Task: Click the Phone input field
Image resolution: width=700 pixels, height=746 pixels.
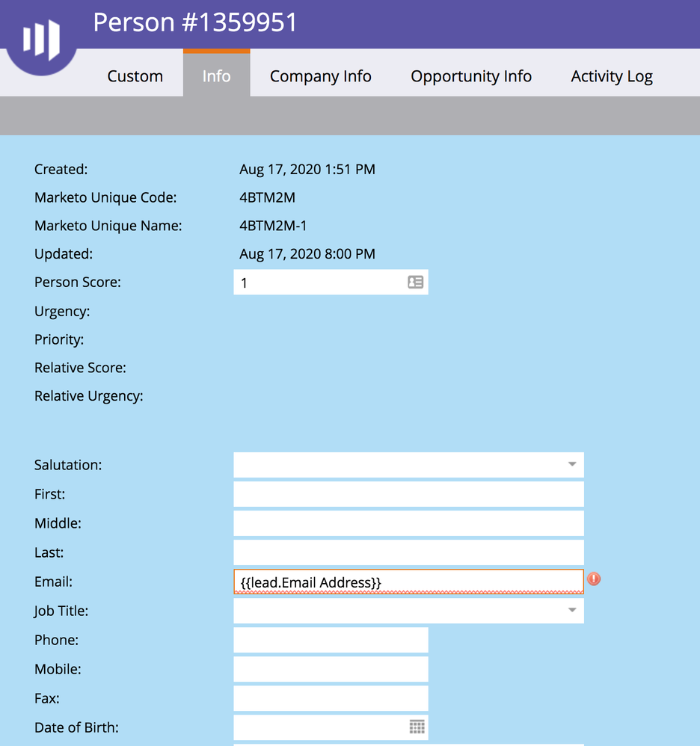Action: tap(331, 640)
